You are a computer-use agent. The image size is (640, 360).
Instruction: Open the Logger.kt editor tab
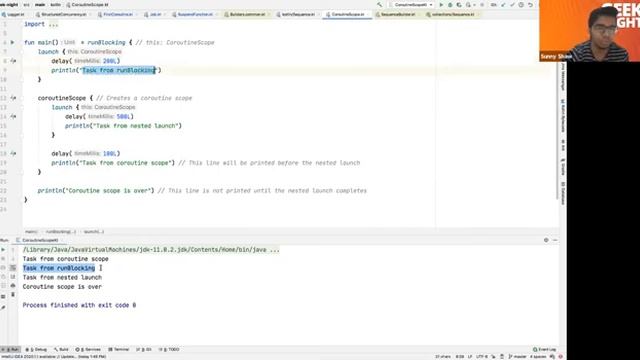tap(15, 14)
